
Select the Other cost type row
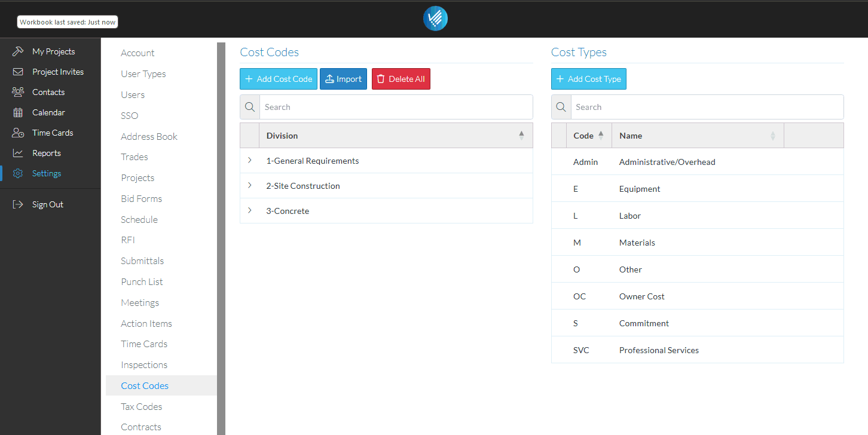pos(697,269)
